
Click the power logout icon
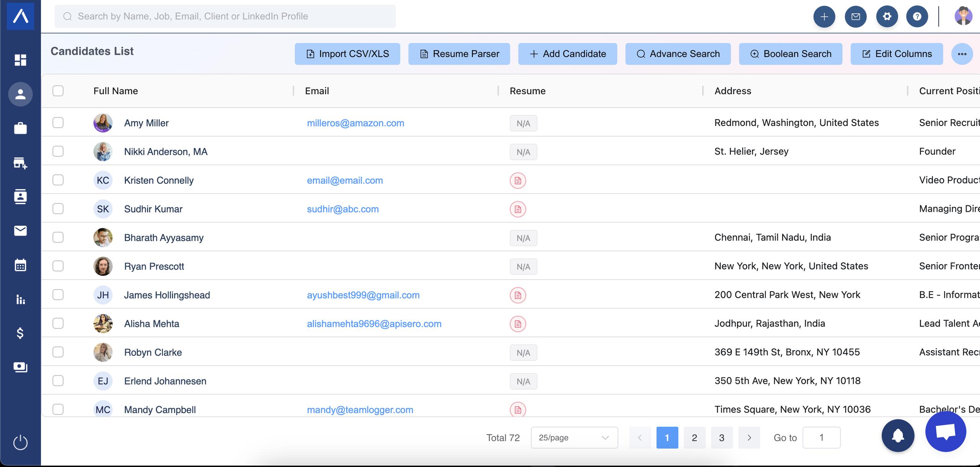coord(20,442)
